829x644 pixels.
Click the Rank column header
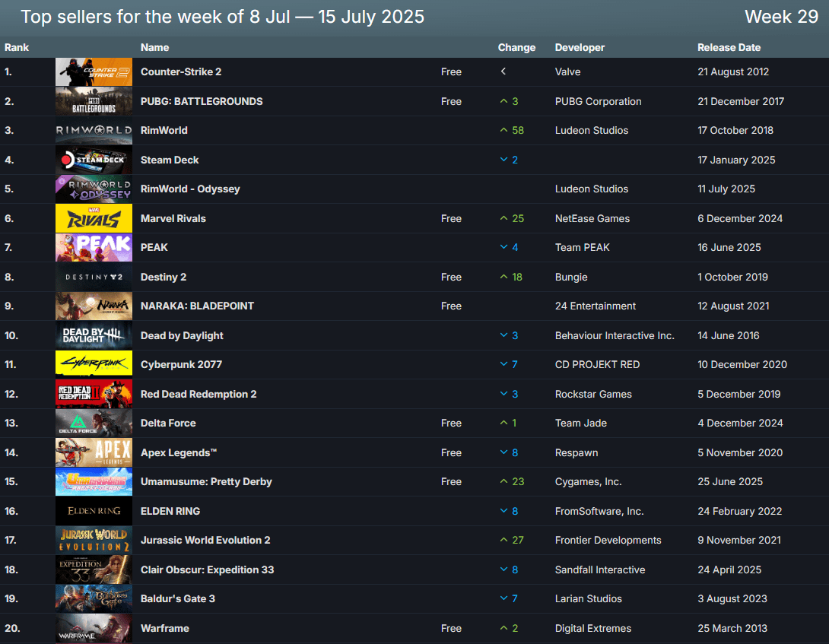click(x=17, y=48)
